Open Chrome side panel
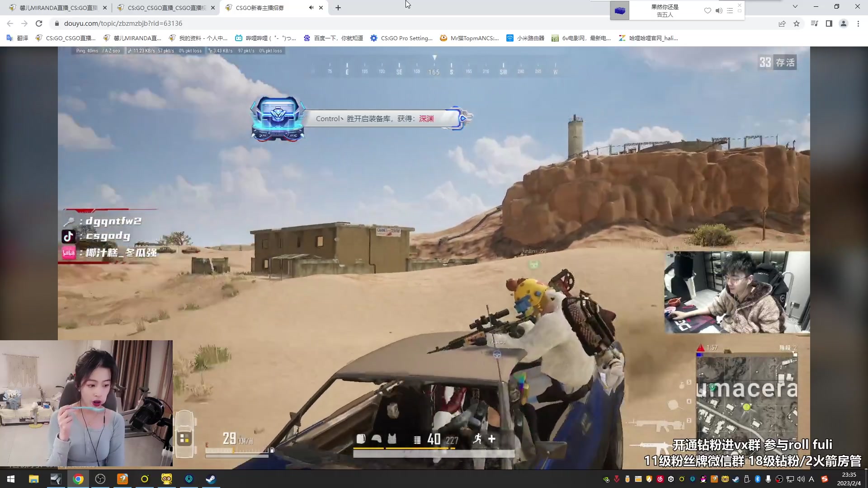The image size is (868, 488). click(829, 23)
